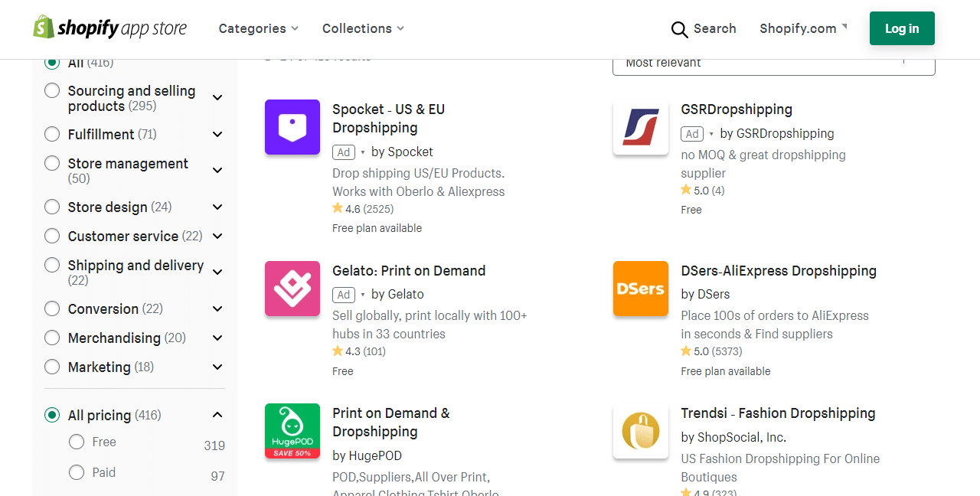The width and height of the screenshot is (980, 496).
Task: Open the DSers-AliExpress Dropshipping app title
Action: tap(779, 271)
